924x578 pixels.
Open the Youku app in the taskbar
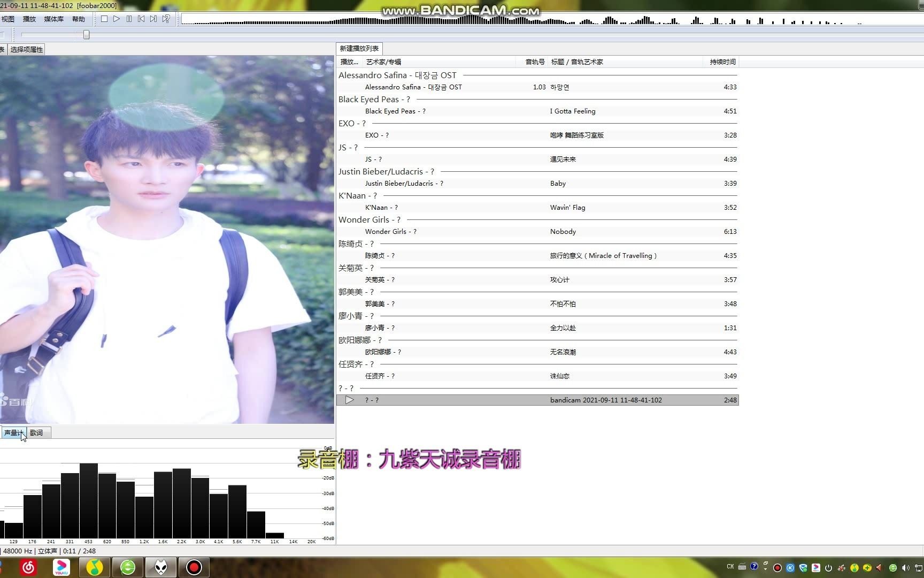[x=61, y=567]
